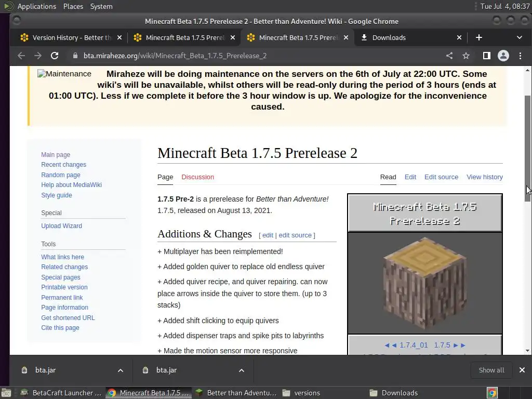
Task: Open a Random page
Action: [61, 175]
